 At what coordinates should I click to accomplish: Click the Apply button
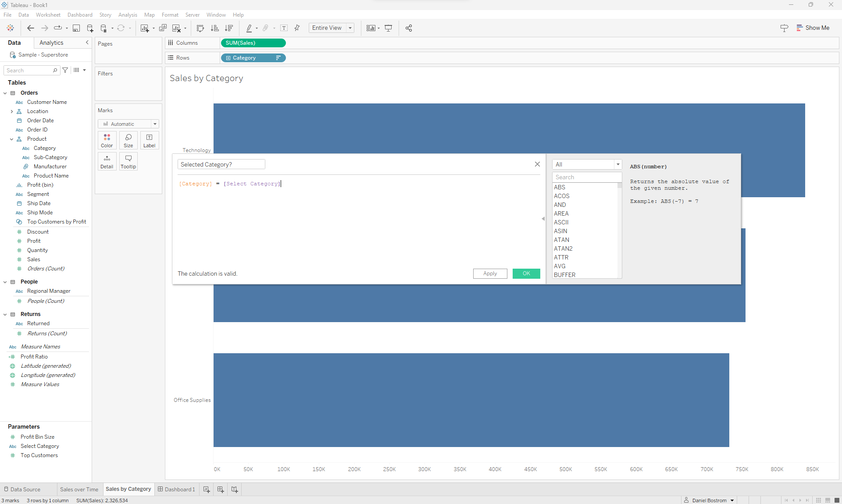(x=490, y=273)
